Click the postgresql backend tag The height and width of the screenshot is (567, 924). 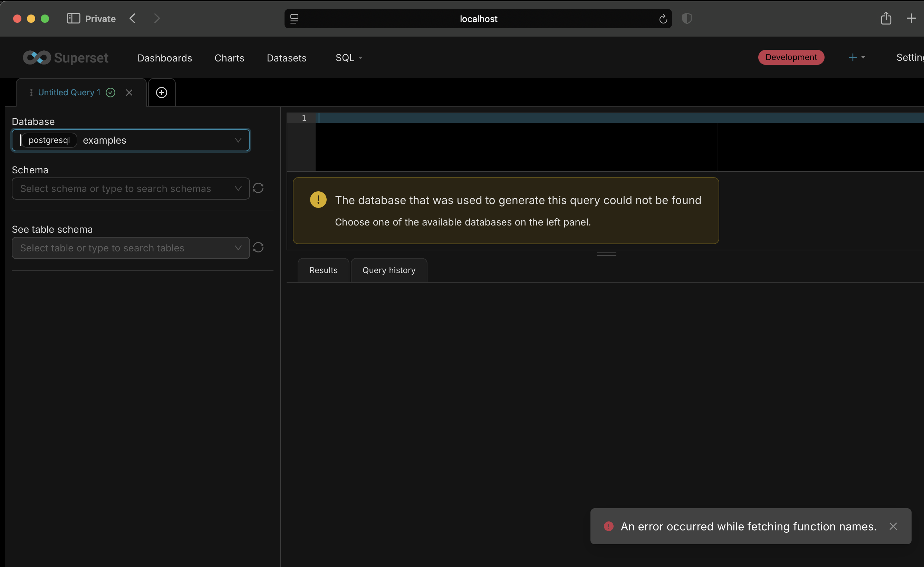point(49,140)
